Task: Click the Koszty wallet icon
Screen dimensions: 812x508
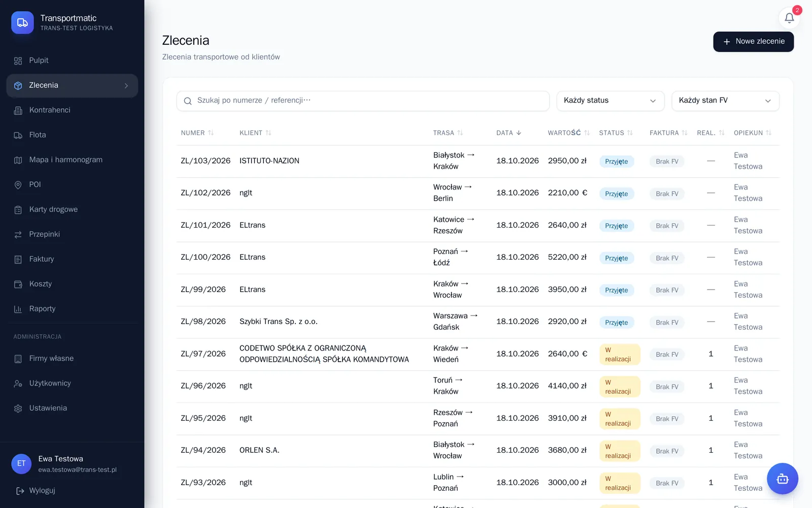Action: coord(18,284)
